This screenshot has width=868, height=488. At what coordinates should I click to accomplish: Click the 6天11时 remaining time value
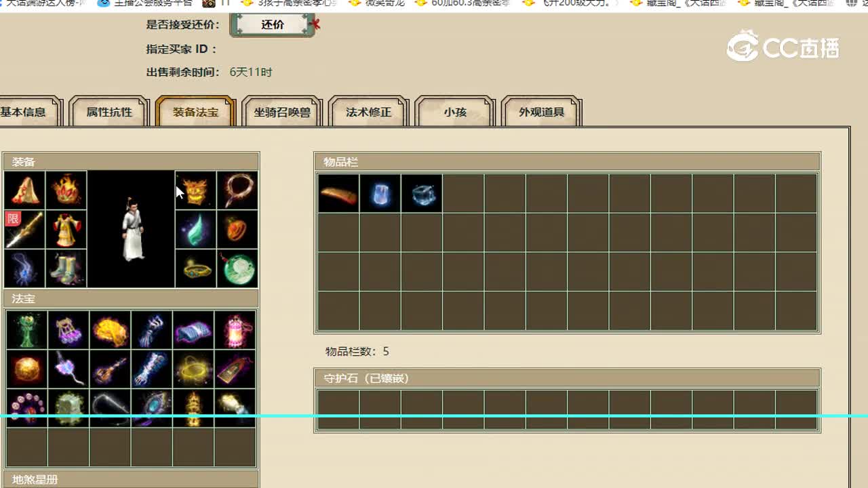click(251, 72)
